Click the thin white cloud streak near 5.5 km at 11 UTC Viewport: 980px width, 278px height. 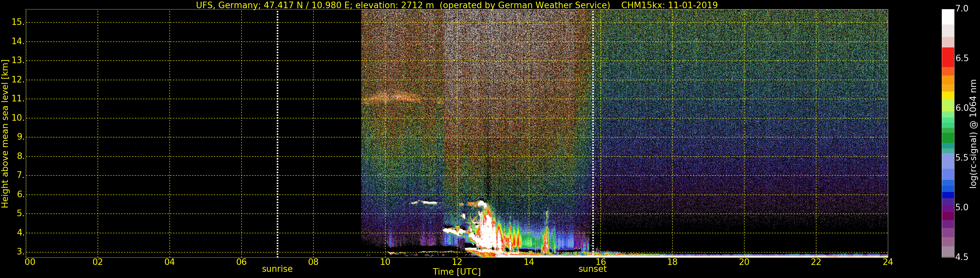[424, 202]
